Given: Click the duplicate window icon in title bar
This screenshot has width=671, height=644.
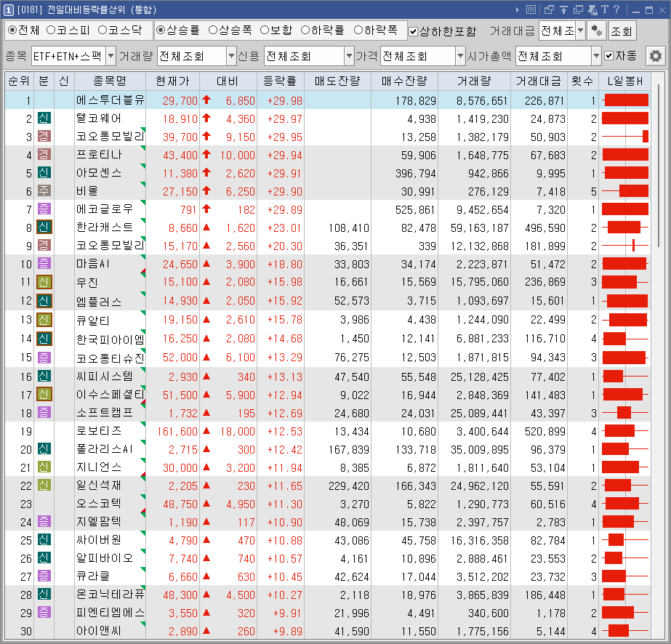Looking at the screenshot, I should point(579,9).
